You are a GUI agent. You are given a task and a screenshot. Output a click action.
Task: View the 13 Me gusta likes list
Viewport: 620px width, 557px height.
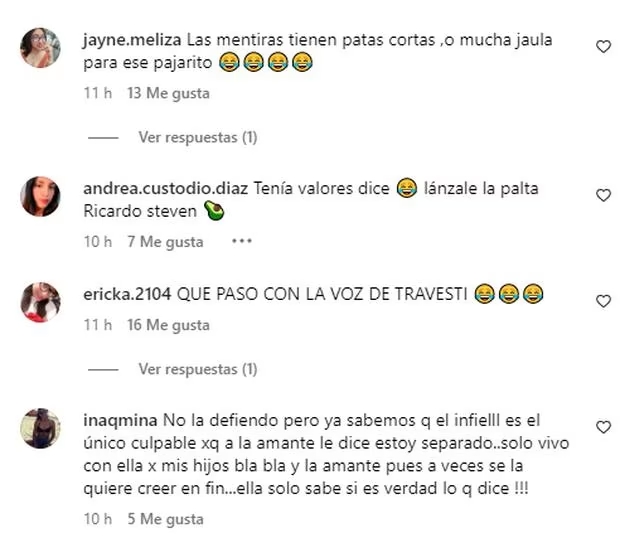[x=168, y=94]
